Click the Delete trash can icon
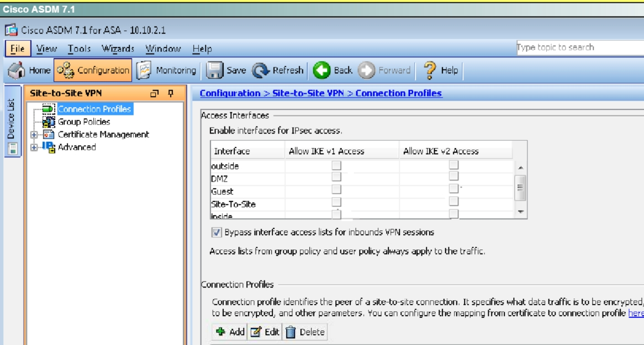 (x=291, y=332)
